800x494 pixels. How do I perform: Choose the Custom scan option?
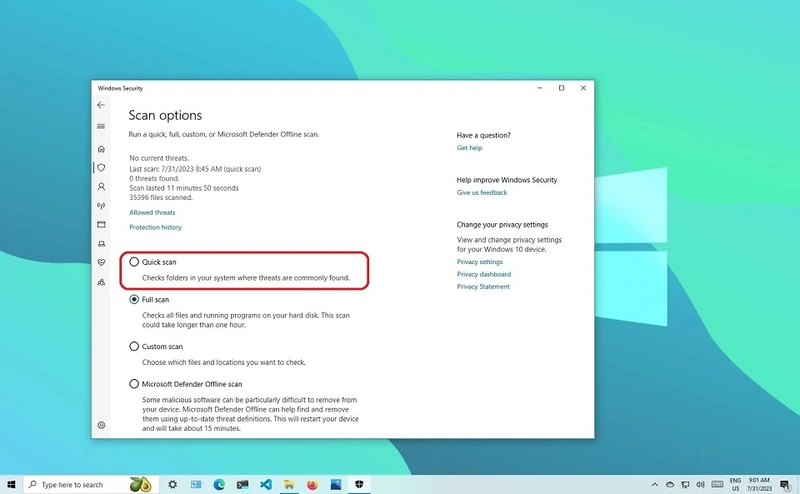[134, 347]
